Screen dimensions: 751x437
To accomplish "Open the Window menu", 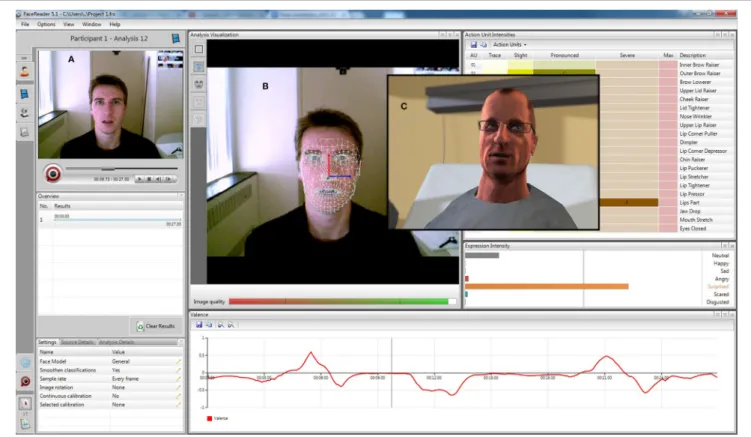I will 91,24.
